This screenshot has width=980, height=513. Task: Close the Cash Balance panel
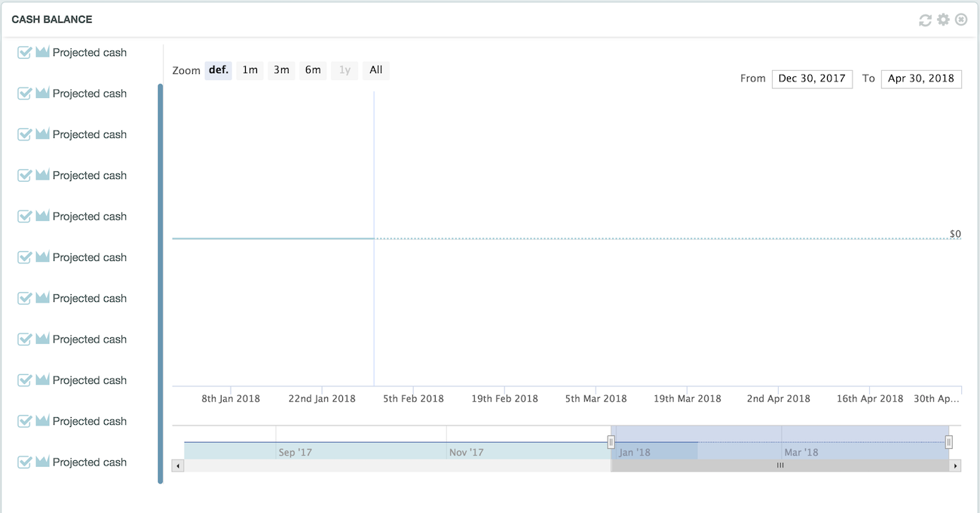click(x=961, y=20)
